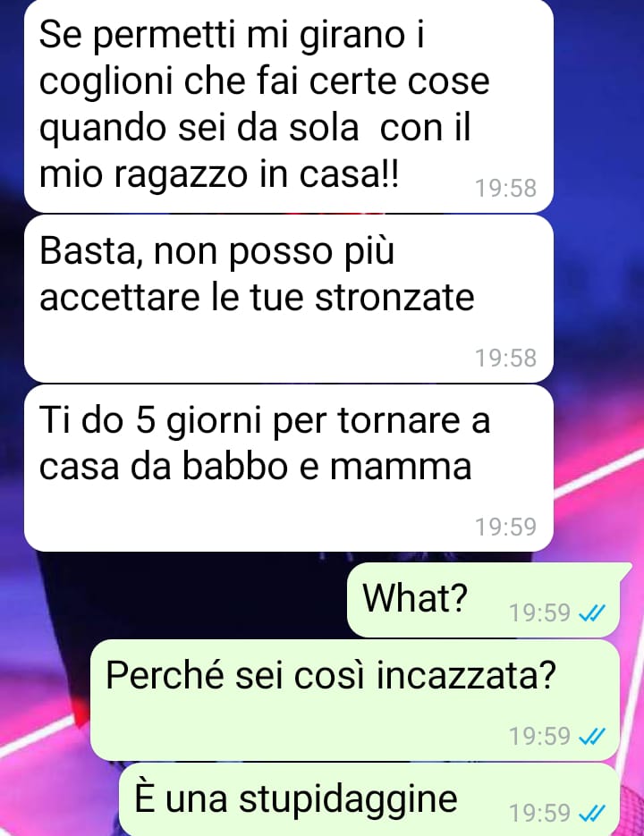Click the text "mio ragazzo in casa!!"
The width and height of the screenshot is (644, 836).
[x=219, y=175]
